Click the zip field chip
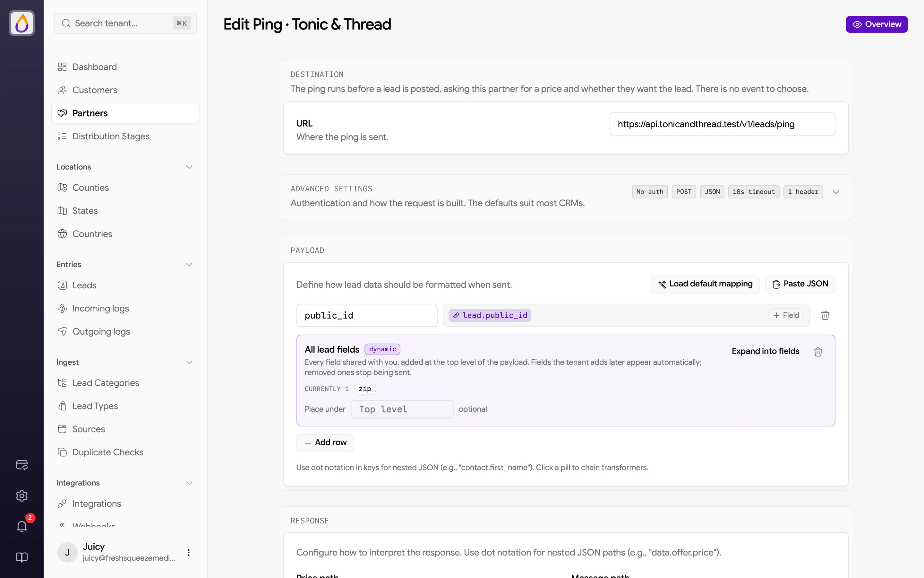Screen dimensions: 924x578 pos(365,389)
